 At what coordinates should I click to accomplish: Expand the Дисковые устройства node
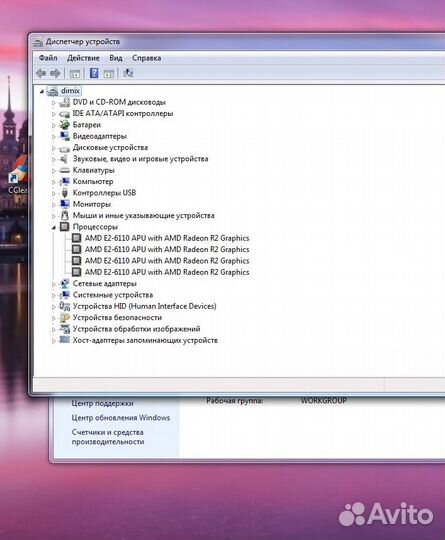tap(53, 148)
